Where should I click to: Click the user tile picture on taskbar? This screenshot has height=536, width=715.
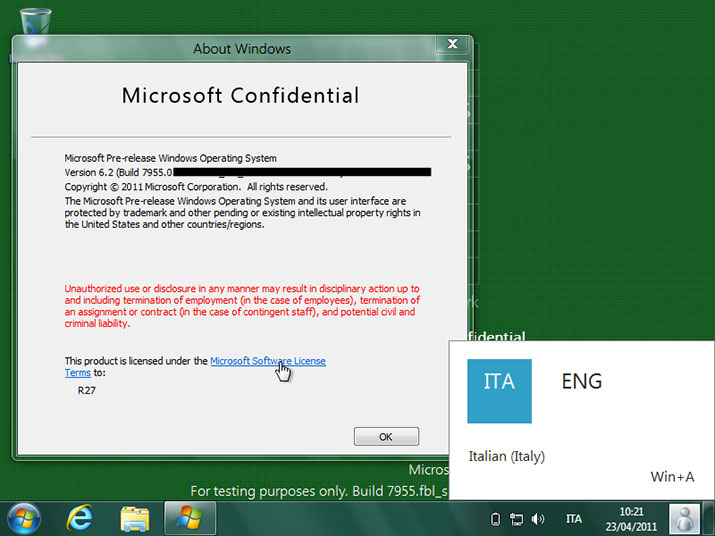point(684,519)
